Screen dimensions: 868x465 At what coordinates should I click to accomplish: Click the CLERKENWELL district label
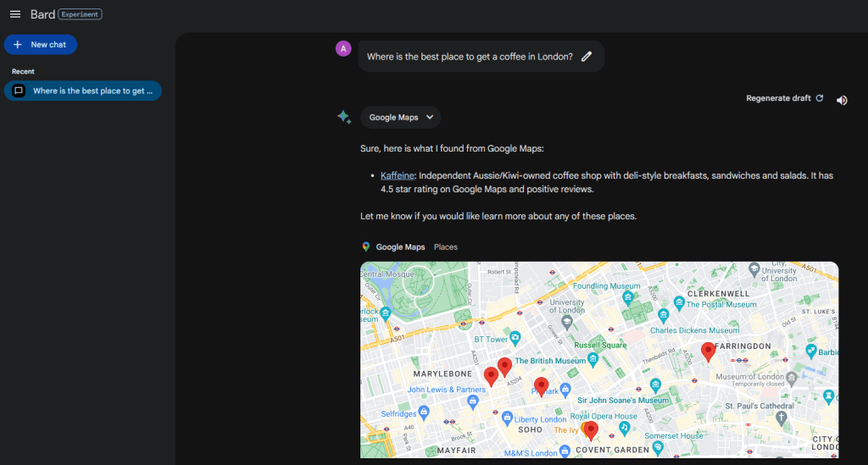click(718, 294)
